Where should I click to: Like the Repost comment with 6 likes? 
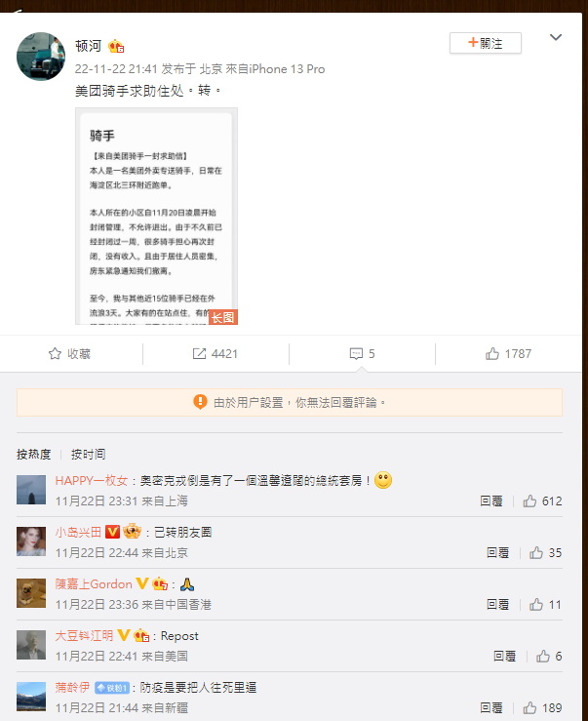[543, 657]
